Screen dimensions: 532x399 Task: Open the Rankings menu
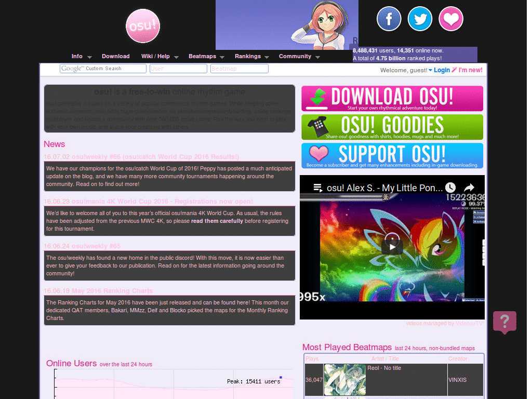[248, 56]
